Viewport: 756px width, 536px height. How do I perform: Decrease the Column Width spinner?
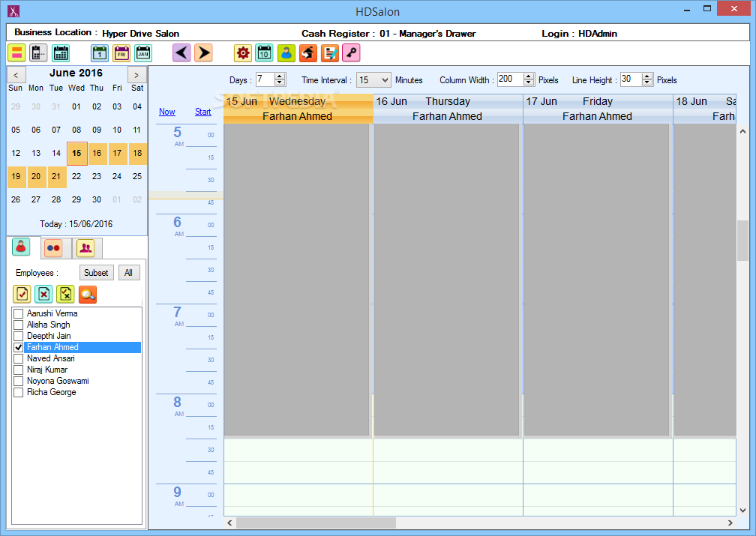point(529,83)
